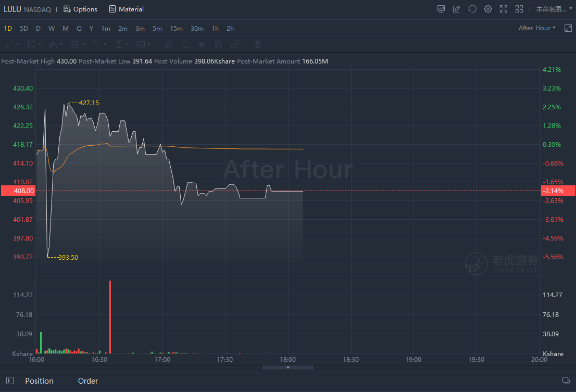Click the -2.14% change label
The image size is (576, 392).
pos(558,191)
